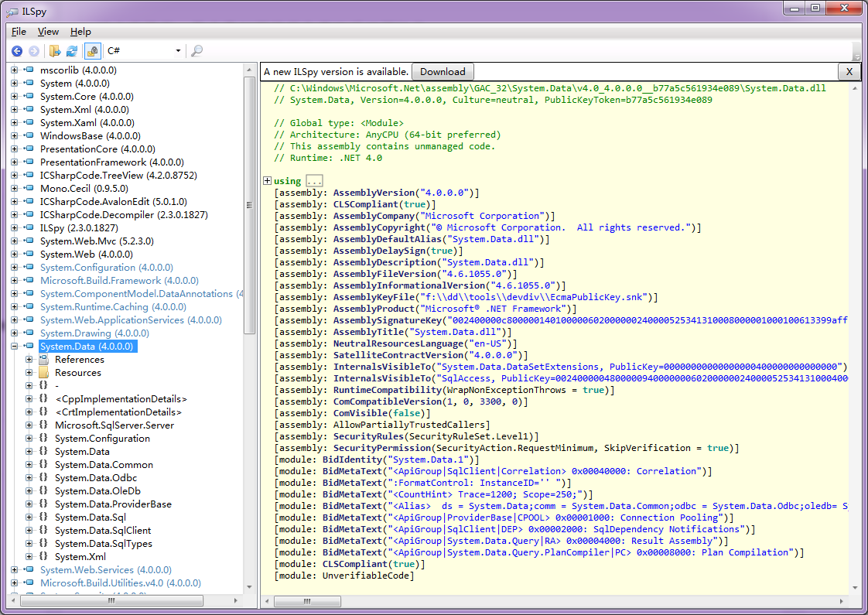Expand the collapsed using block
Image resolution: width=868 pixels, height=615 pixels.
(x=268, y=180)
